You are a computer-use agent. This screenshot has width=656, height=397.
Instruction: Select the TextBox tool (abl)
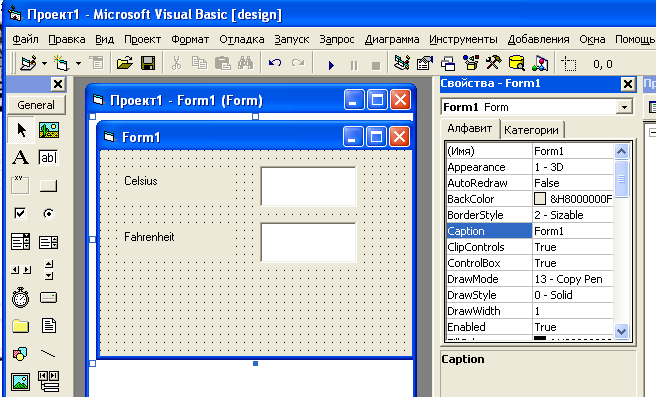[49, 158]
